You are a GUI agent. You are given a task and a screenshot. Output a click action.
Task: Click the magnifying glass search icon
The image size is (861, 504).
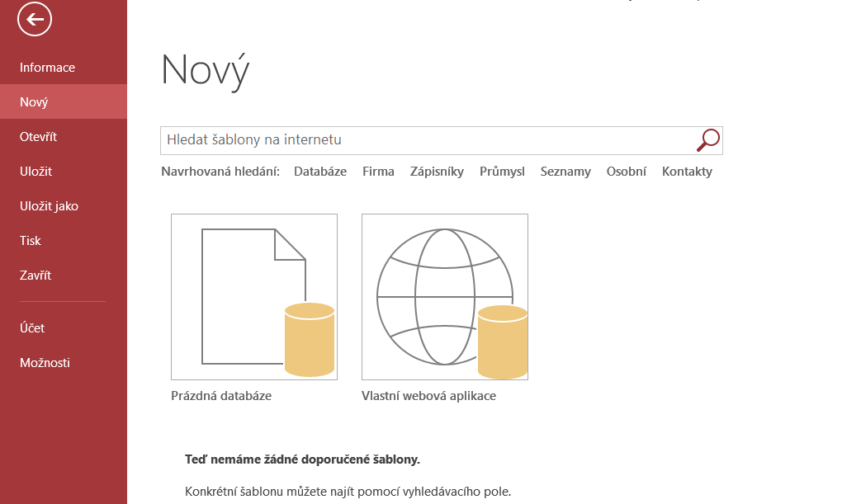click(x=707, y=140)
